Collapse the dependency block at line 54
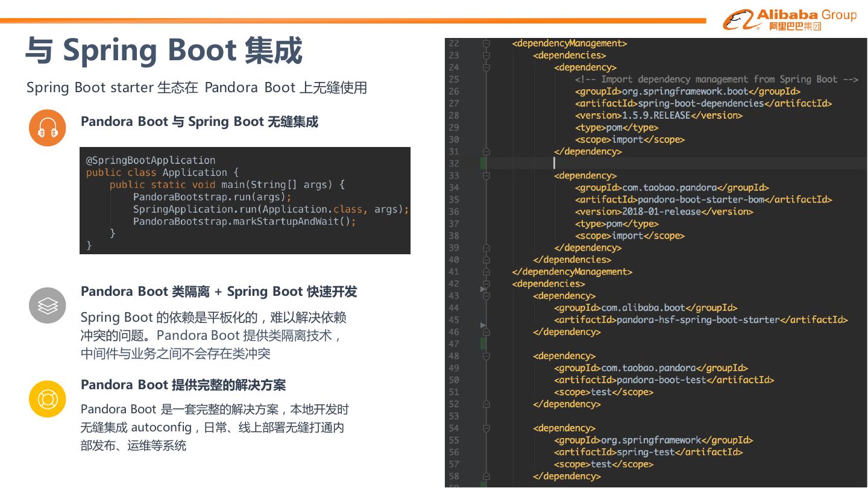 [x=487, y=428]
